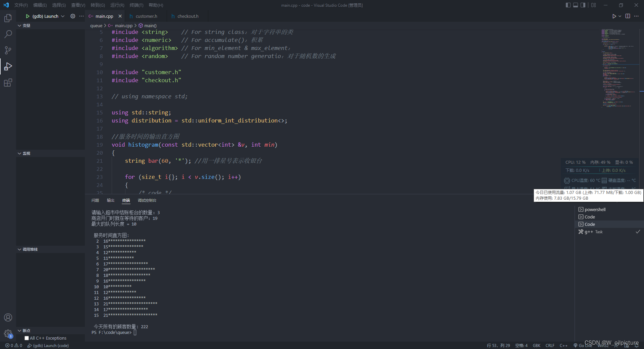Start Go Live server from status bar
This screenshot has width=644, height=349.
coord(583,345)
